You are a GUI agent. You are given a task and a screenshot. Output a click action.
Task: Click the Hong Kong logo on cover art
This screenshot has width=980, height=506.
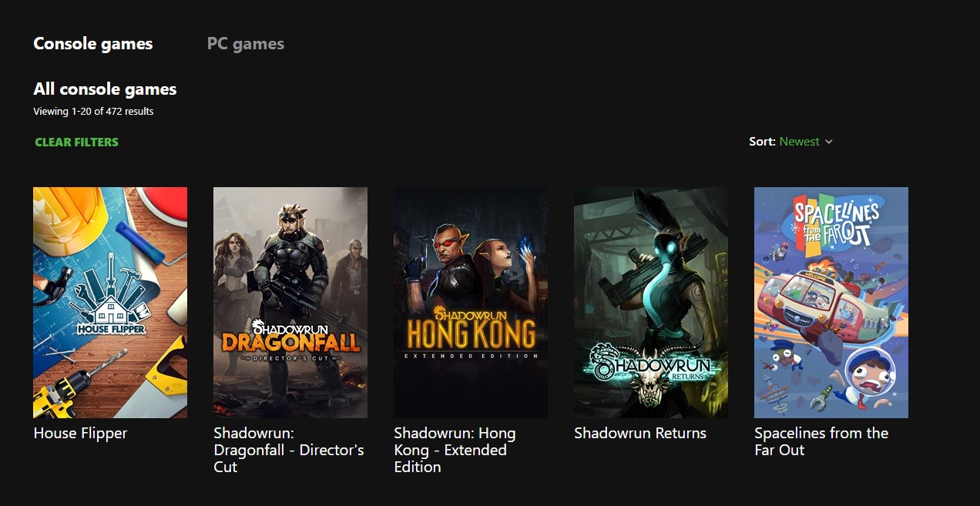point(471,332)
